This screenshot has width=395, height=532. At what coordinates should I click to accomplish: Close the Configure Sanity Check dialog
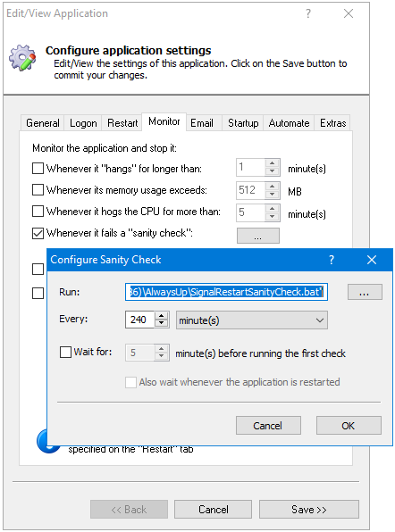point(372,260)
